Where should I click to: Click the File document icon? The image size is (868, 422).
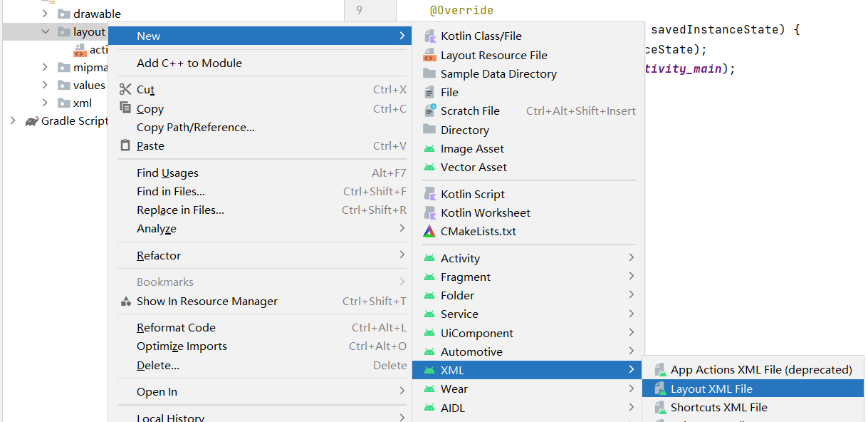[x=429, y=92]
